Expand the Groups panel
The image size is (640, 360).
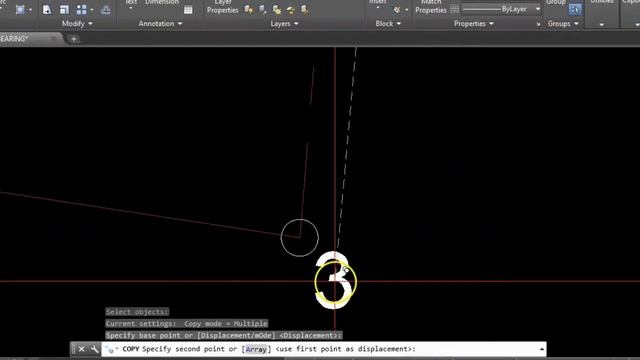tap(563, 24)
